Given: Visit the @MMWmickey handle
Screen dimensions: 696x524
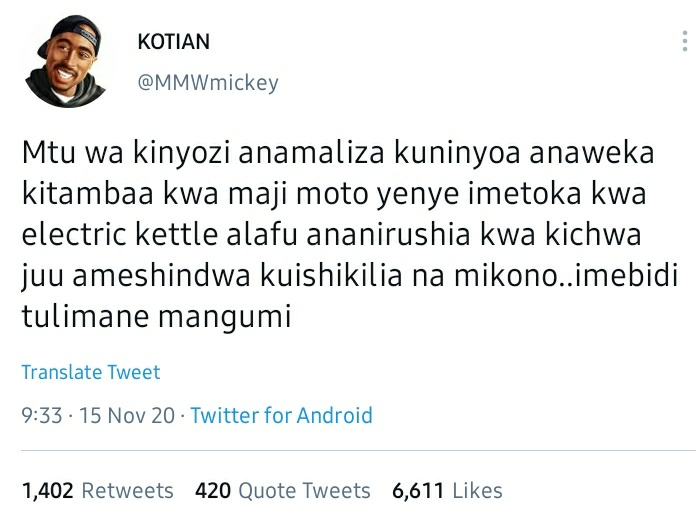Looking at the screenshot, I should 208,83.
